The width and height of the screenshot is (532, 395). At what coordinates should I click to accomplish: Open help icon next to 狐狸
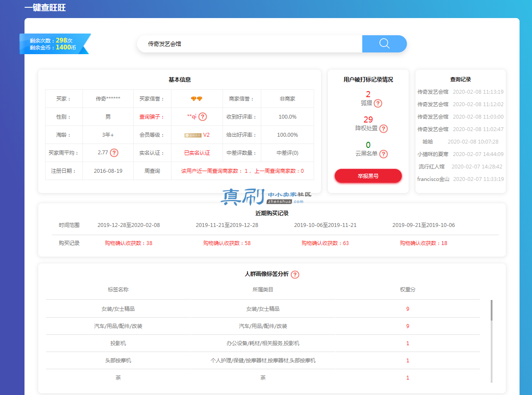378,103
